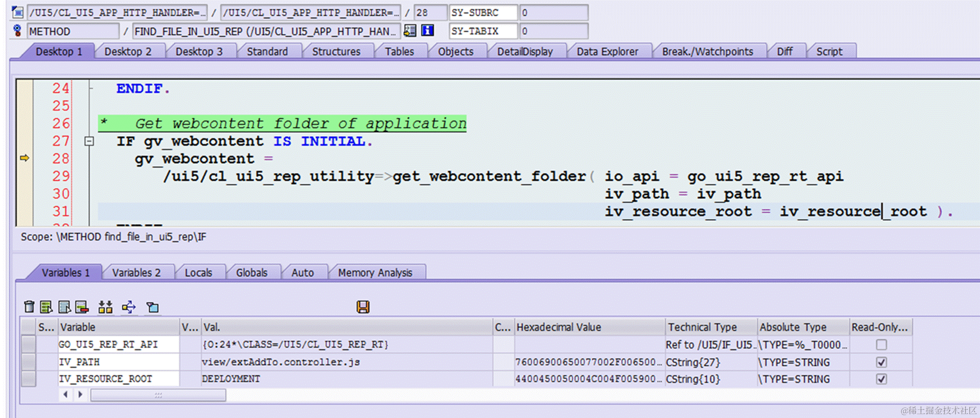Toggle Read-Only checkbox for IV_RESOURCE_ROOT
Viewport: 980px width, 418px height.
pyautogui.click(x=881, y=379)
